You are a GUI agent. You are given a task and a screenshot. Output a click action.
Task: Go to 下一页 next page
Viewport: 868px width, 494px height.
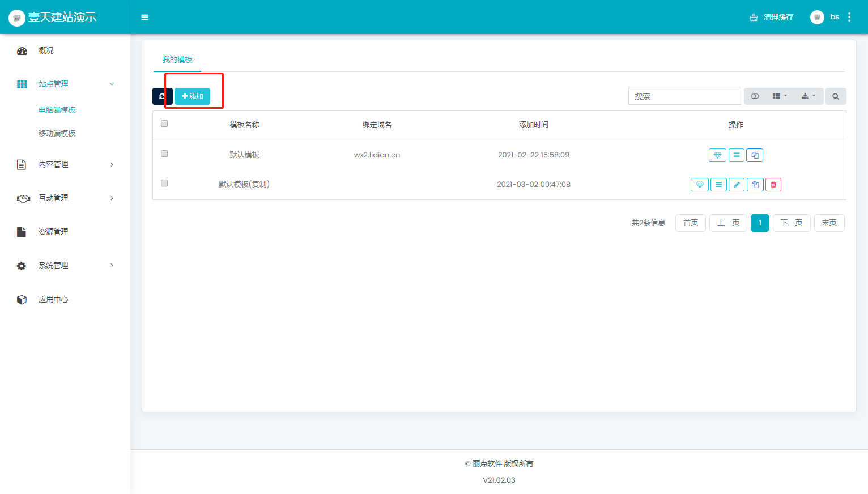[x=792, y=223]
